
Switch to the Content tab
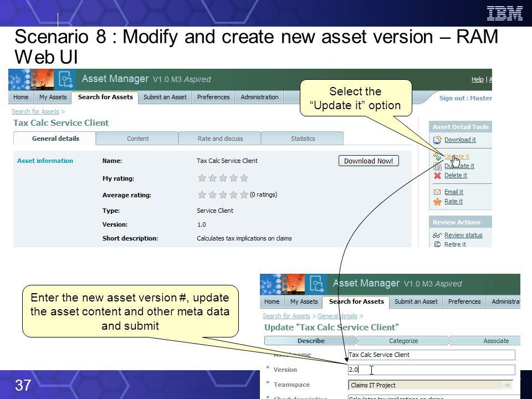coord(138,139)
